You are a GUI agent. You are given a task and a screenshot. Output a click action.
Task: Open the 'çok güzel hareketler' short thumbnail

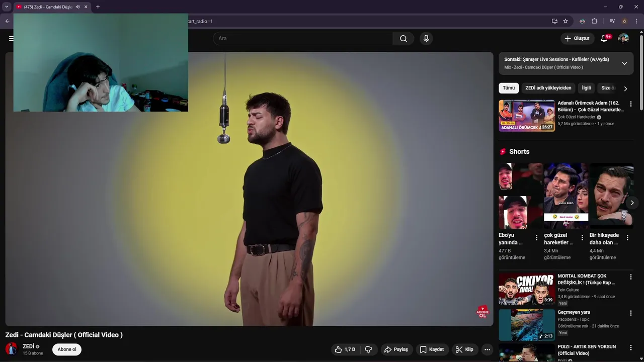566,196
